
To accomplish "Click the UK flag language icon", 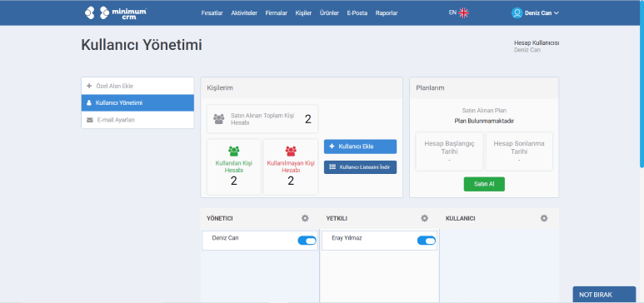I will tap(464, 12).
